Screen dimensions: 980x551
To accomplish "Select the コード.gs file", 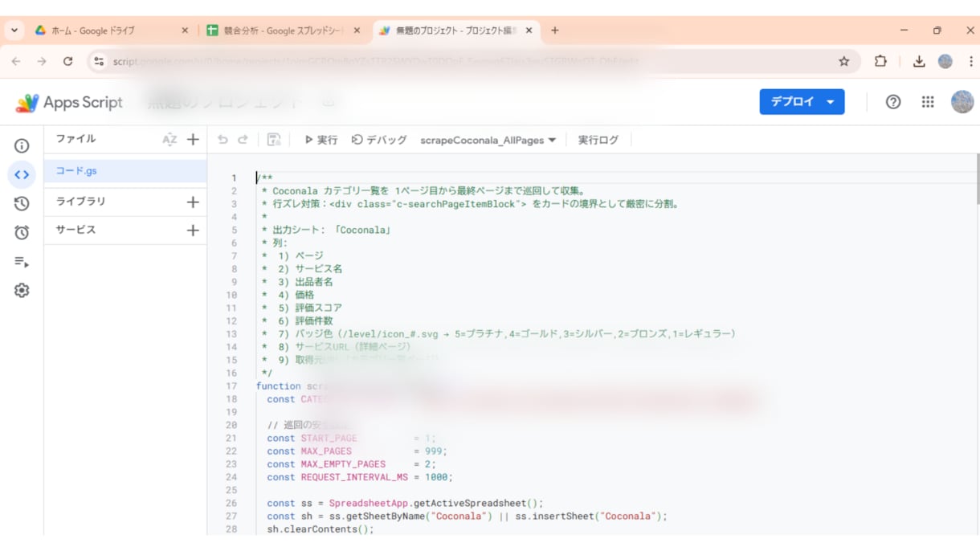I will 125,171.
